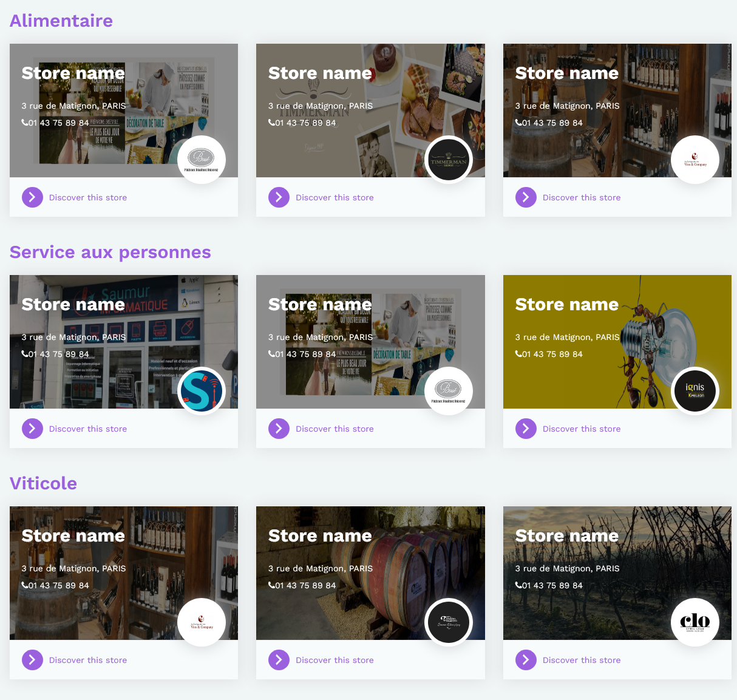Click the Timmerman logo badge

(x=448, y=160)
